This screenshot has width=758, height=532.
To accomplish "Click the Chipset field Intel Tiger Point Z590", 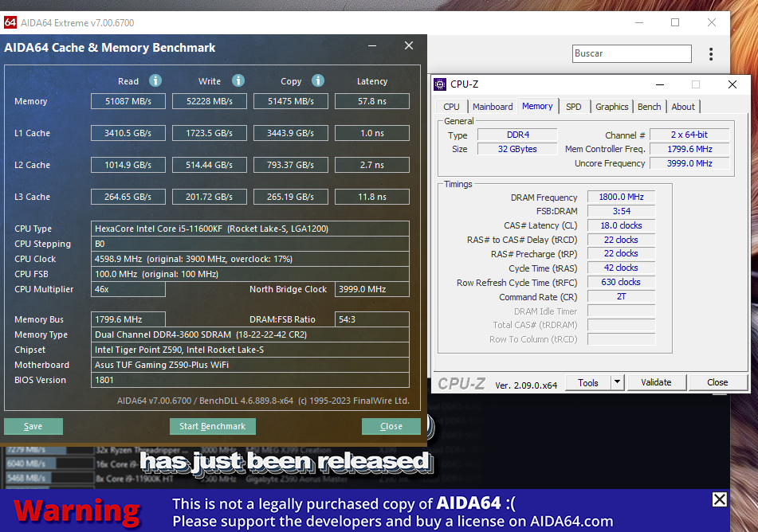I will (x=250, y=350).
